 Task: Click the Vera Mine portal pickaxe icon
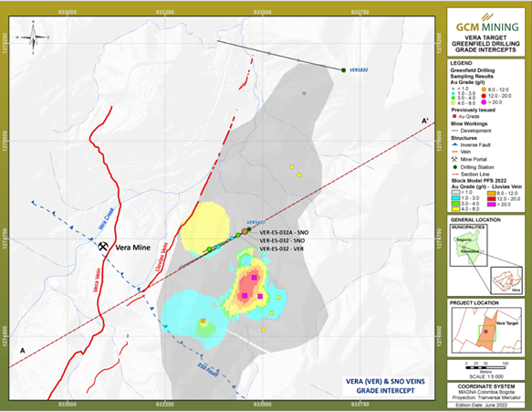click(103, 246)
